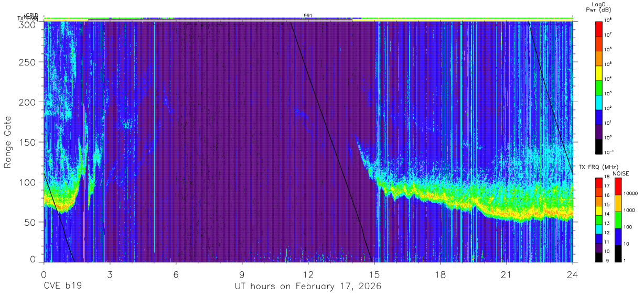Viewport: 644px width, 297px height.
Task: Click the "UT hours on February 17, 2026" label
Action: (307, 287)
